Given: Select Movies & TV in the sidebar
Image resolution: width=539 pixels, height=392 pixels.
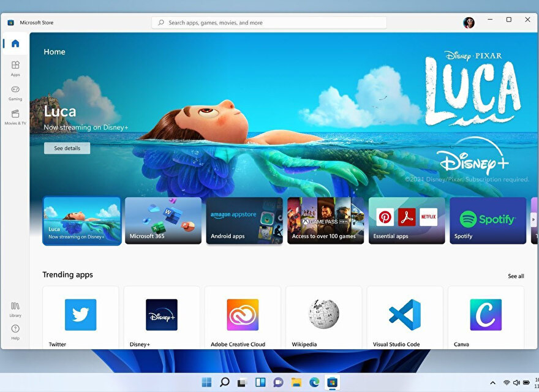Looking at the screenshot, I should coord(15,116).
